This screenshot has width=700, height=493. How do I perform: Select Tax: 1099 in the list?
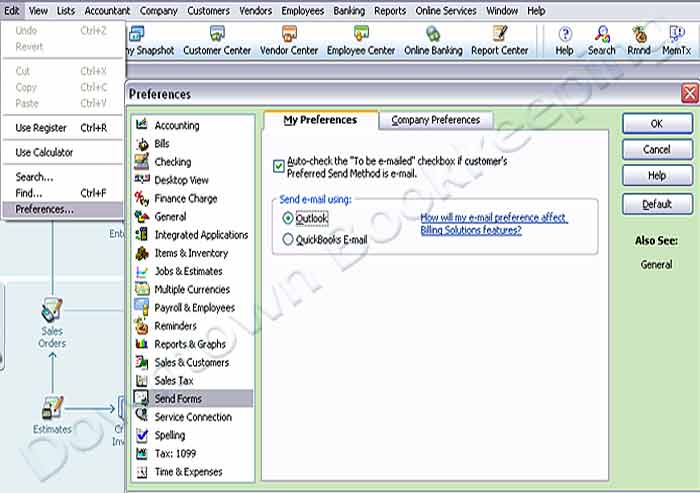193,453
